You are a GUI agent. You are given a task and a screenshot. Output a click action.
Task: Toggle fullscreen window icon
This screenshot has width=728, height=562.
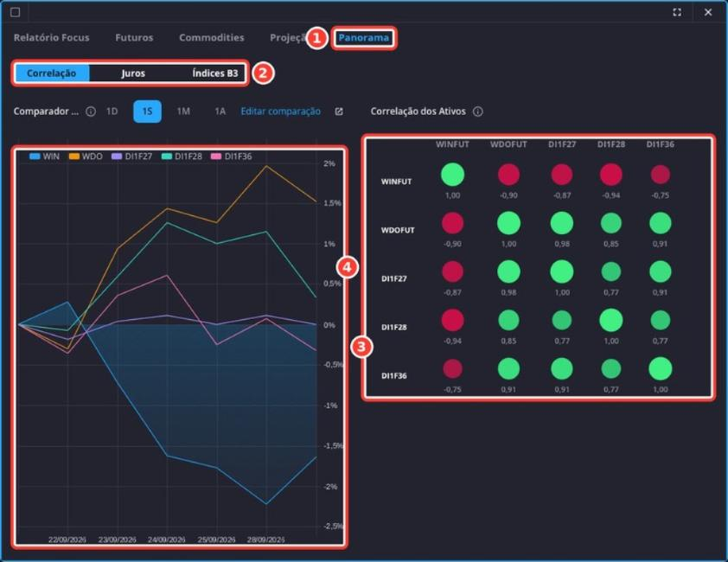(x=677, y=12)
